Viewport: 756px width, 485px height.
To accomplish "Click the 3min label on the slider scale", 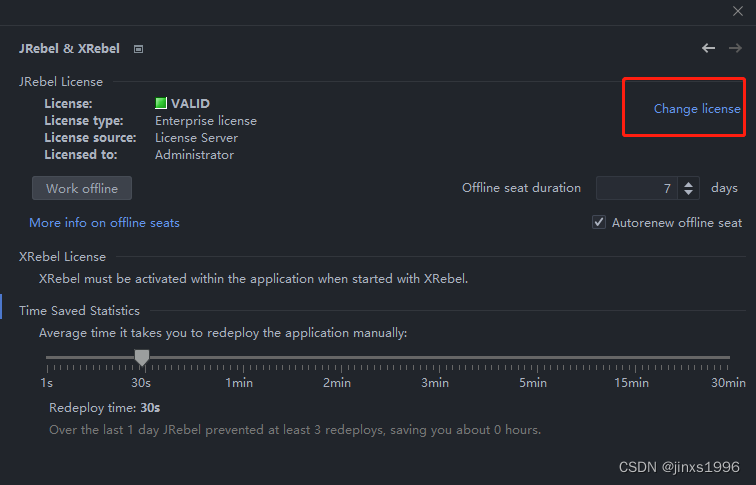I will tap(435, 383).
